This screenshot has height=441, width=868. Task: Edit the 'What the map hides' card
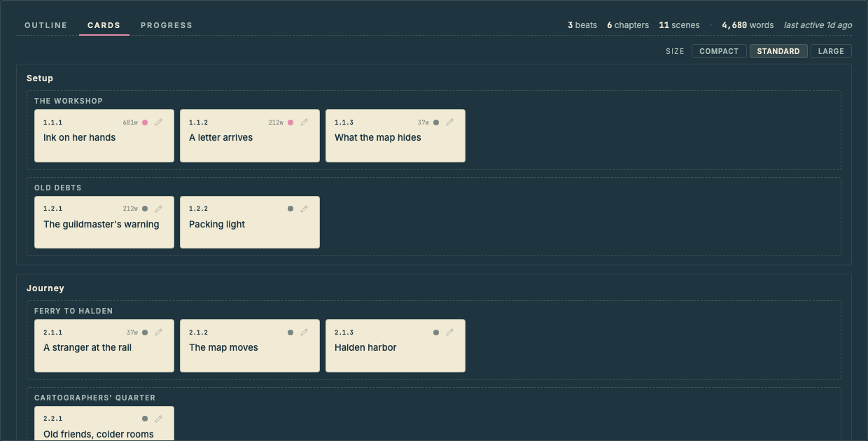450,122
